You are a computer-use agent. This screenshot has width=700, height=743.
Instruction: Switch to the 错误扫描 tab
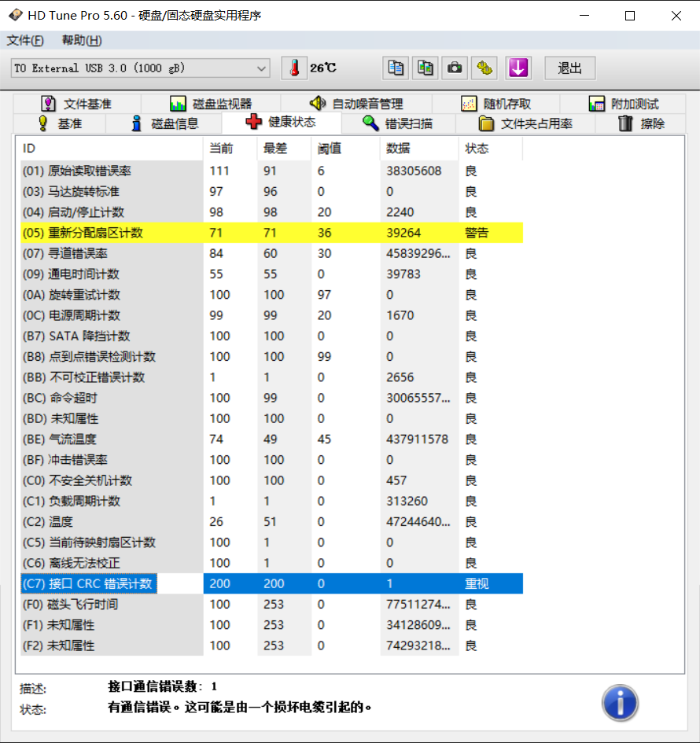pyautogui.click(x=398, y=123)
